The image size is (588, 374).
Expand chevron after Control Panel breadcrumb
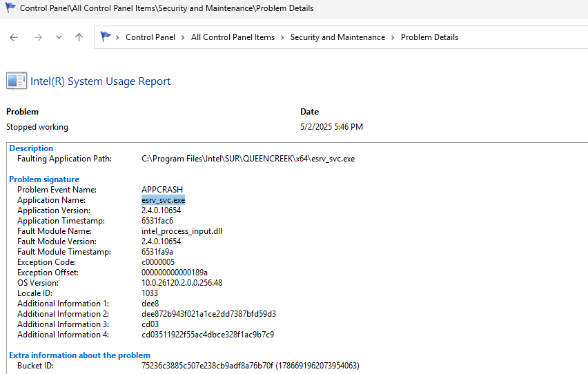[x=183, y=37]
